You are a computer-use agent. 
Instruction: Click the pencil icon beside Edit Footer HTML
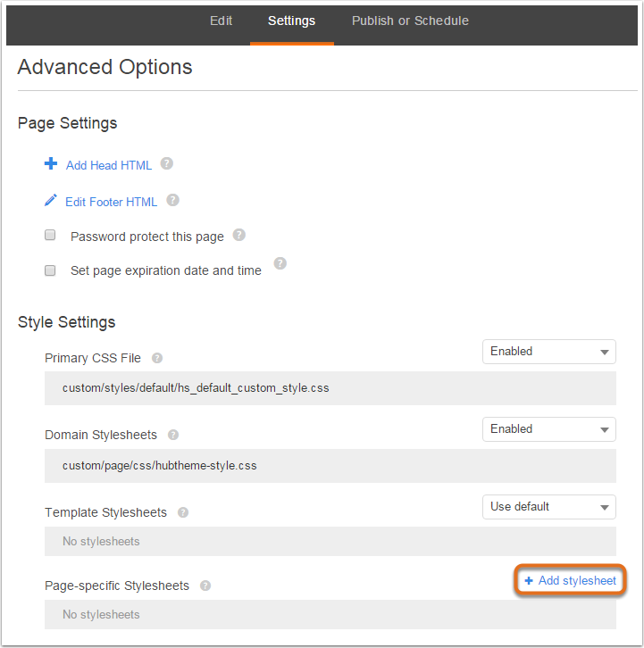tap(50, 201)
